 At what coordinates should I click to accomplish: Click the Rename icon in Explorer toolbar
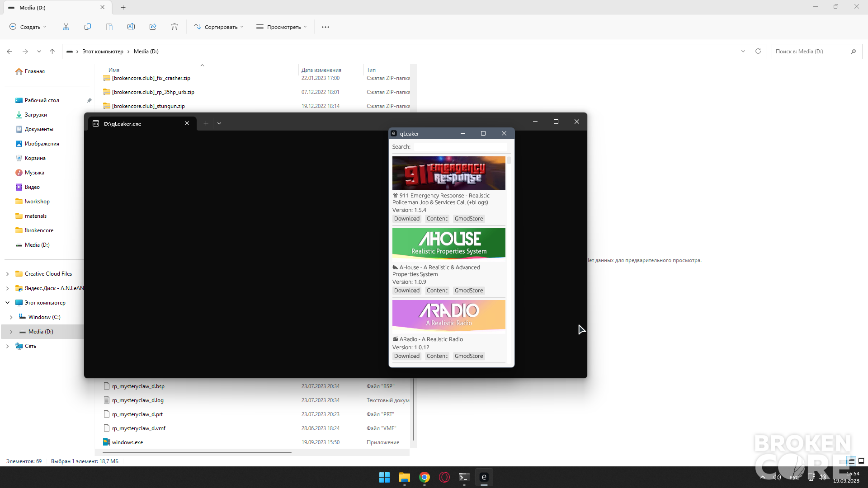[131, 27]
